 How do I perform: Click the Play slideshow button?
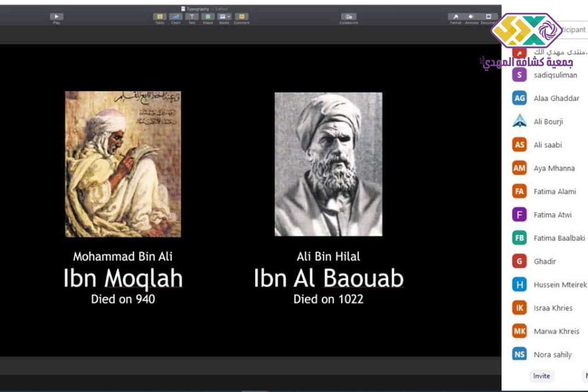pyautogui.click(x=57, y=17)
